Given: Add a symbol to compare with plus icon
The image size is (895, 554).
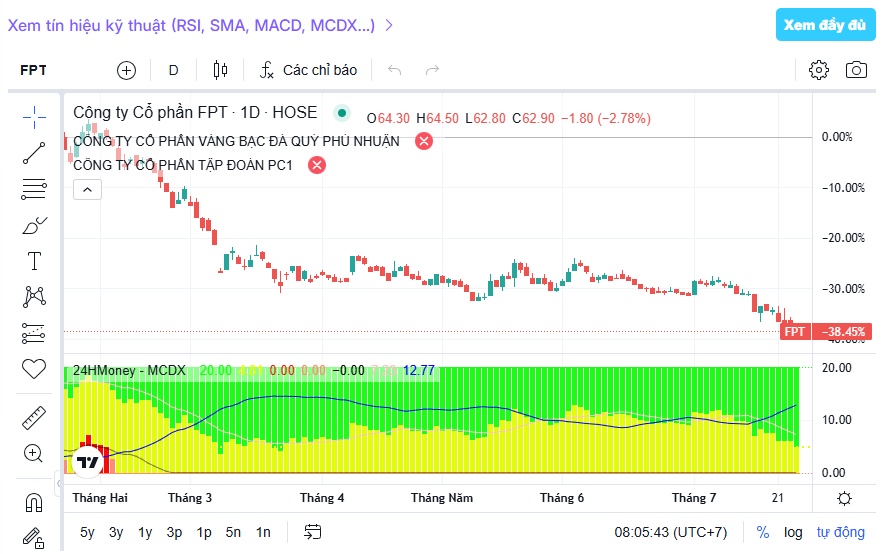Looking at the screenshot, I should pyautogui.click(x=126, y=70).
